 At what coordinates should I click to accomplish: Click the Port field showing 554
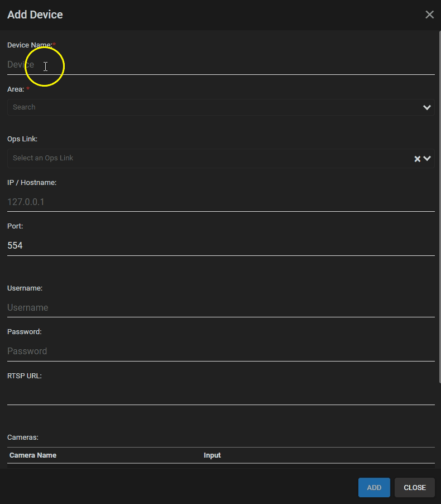tap(220, 246)
